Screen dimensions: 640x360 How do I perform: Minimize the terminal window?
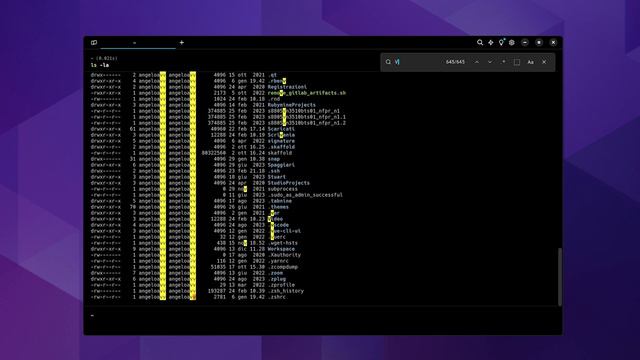pos(525,42)
